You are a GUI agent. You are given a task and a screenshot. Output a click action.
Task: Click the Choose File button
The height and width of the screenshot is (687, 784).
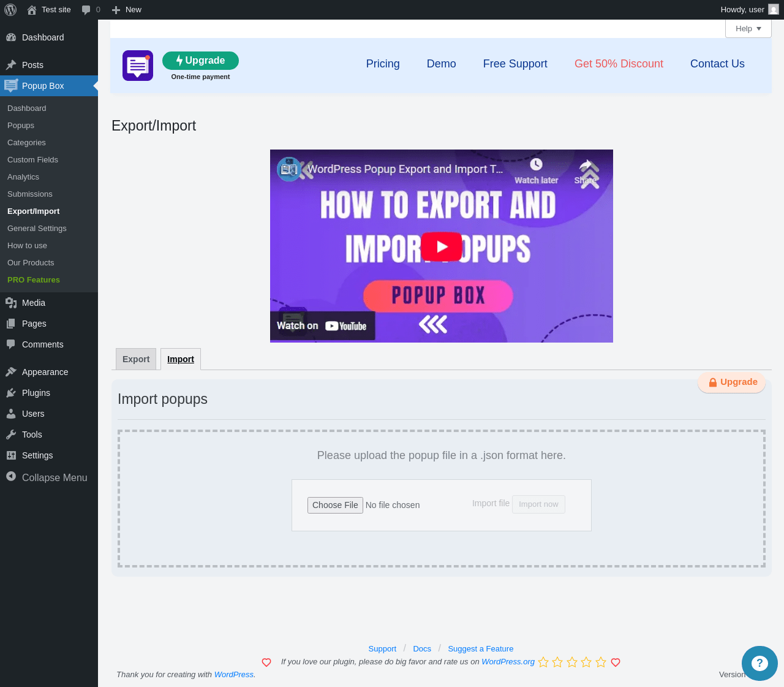(335, 505)
